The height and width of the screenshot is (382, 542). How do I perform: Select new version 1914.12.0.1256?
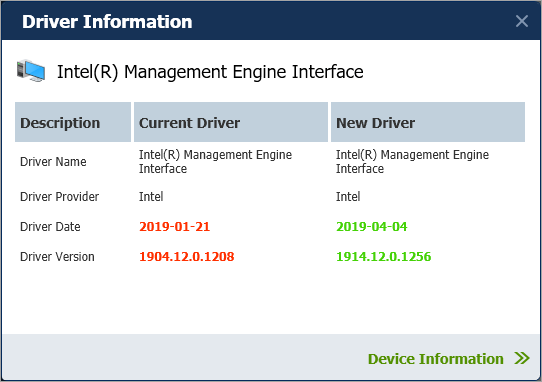[384, 257]
